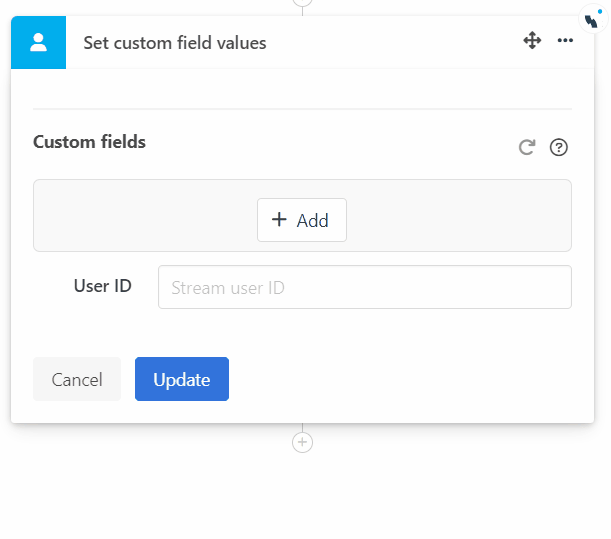The image size is (611, 539).
Task: Add a step using the plus circle below the card
Action: click(x=302, y=441)
